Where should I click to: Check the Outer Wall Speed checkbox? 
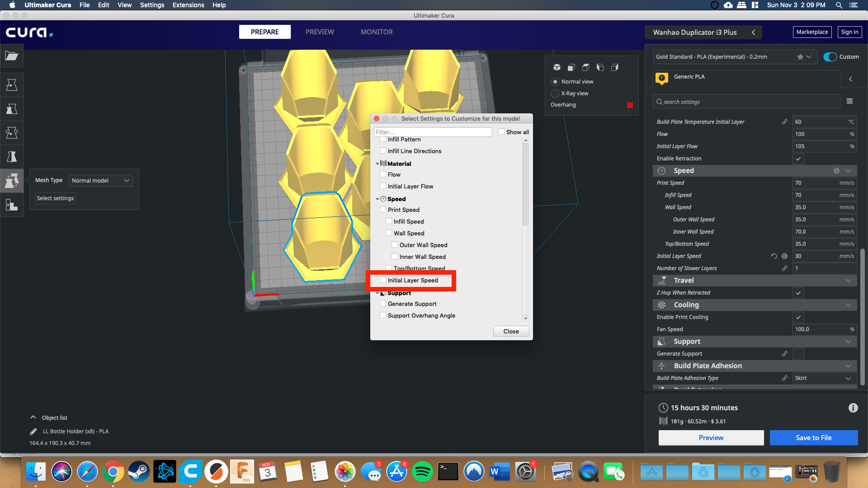[x=395, y=245]
